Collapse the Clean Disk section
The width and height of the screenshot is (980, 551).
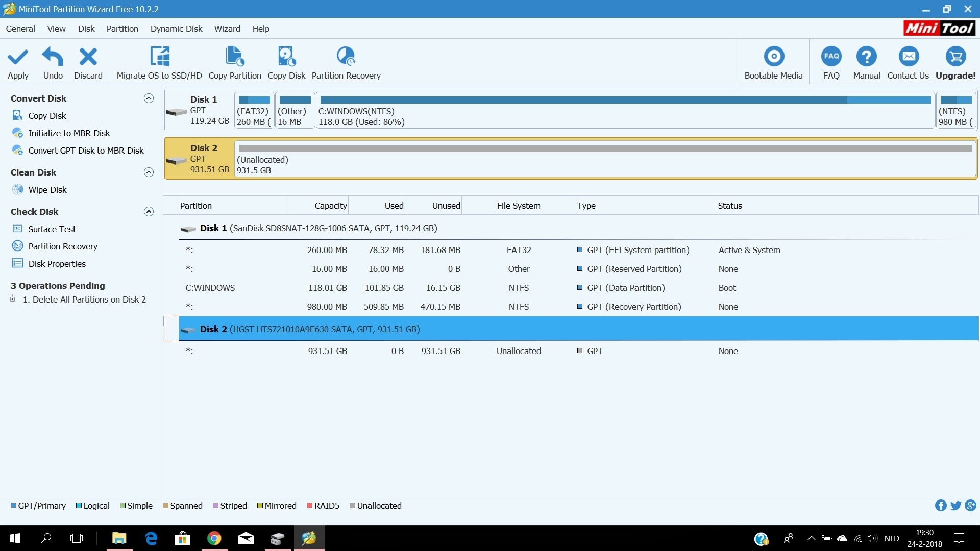149,172
